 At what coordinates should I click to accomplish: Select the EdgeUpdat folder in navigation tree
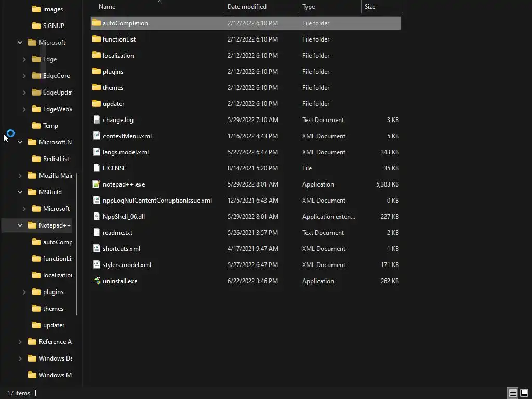[57, 92]
